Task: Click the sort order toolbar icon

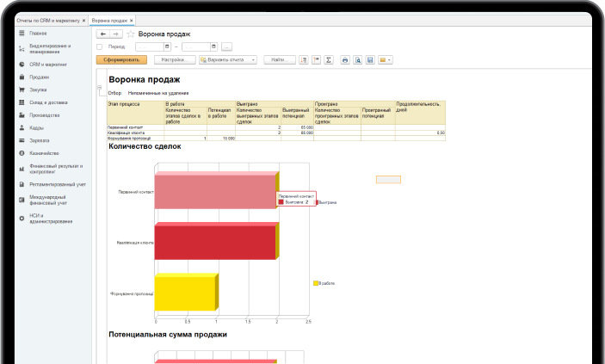Action: coord(304,60)
